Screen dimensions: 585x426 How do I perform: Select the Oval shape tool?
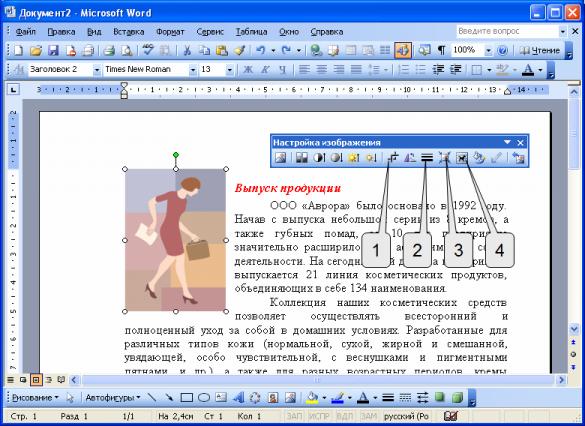[204, 398]
